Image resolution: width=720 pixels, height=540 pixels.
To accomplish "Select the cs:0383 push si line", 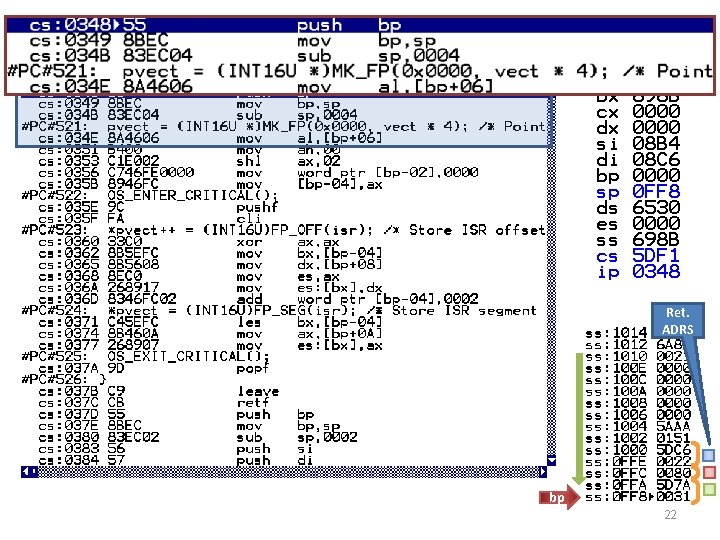I will 176,449.
